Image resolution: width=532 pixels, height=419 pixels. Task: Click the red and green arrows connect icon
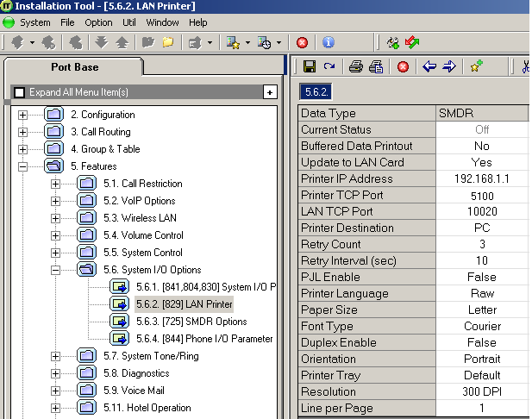411,41
